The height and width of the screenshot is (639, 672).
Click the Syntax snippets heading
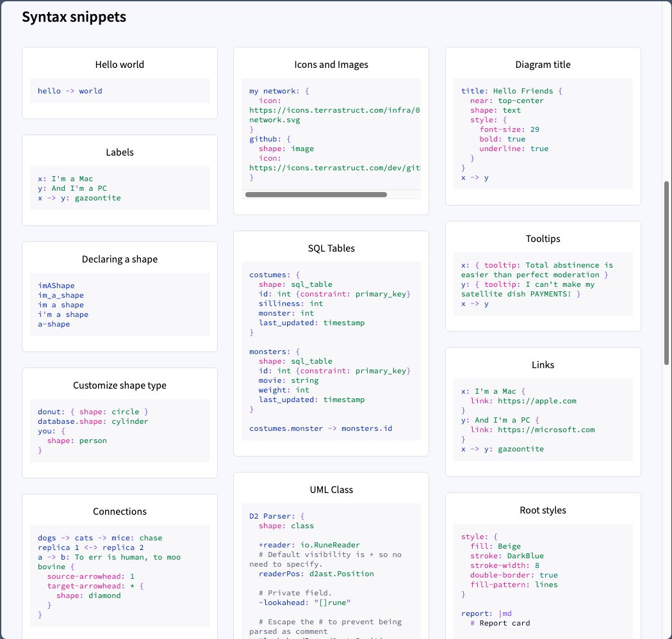click(74, 17)
